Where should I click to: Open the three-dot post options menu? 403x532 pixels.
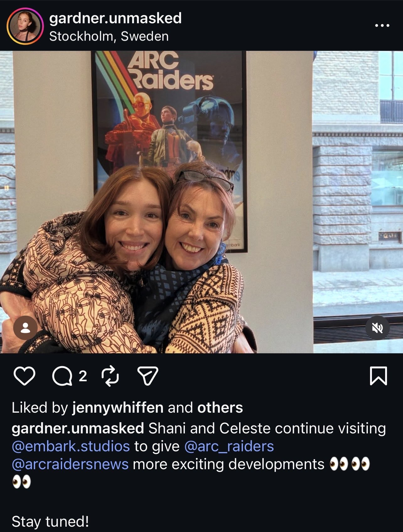pos(382,25)
